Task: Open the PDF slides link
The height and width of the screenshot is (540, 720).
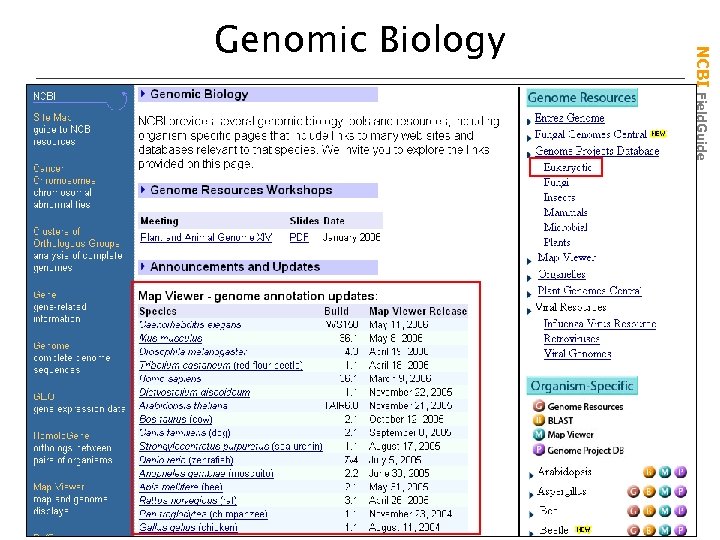Action: (299, 237)
